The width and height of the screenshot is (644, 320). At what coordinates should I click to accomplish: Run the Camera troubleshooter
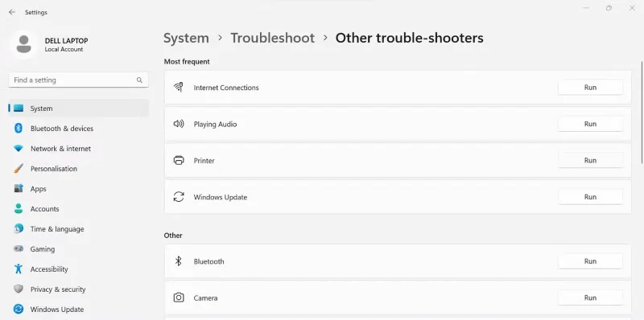point(590,297)
